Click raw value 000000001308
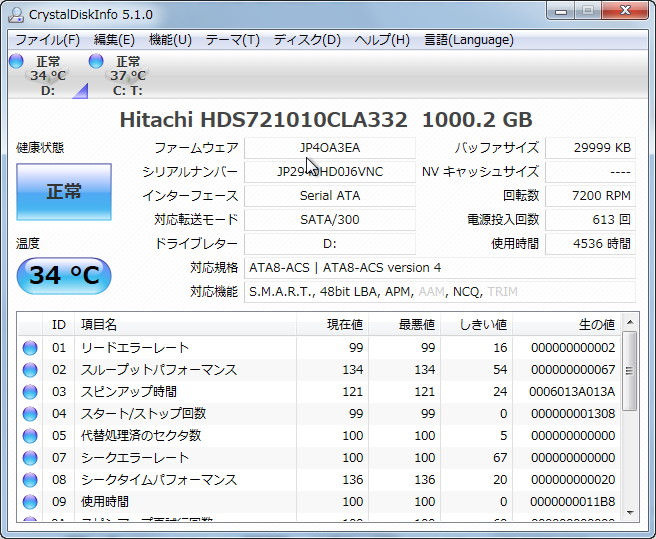 tap(573, 414)
